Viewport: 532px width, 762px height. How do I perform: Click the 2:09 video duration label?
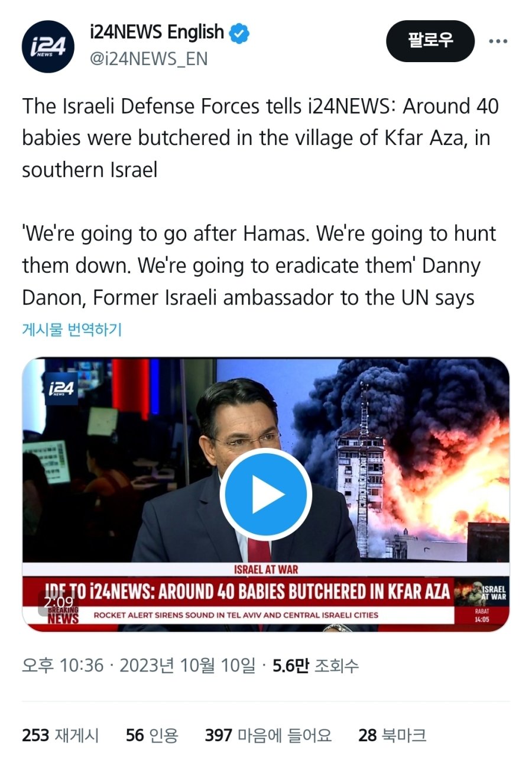(59, 602)
